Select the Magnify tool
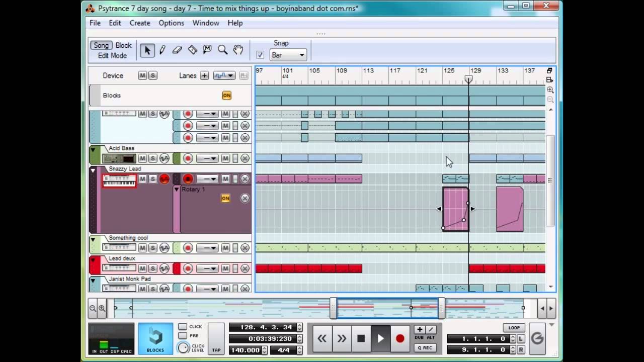The height and width of the screenshot is (362, 644). click(x=222, y=50)
